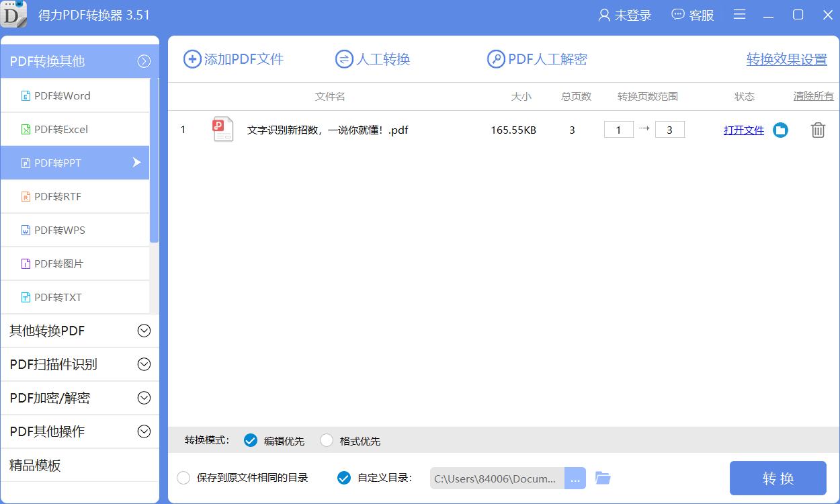
Task: Choose PDF转RTF conversion
Action: pos(75,196)
